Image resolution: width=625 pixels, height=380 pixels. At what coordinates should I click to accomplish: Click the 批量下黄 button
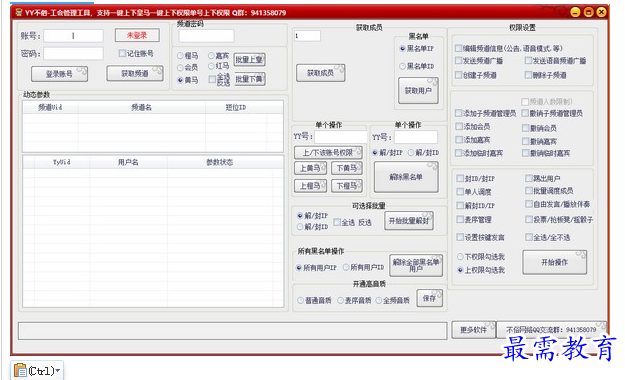point(250,79)
